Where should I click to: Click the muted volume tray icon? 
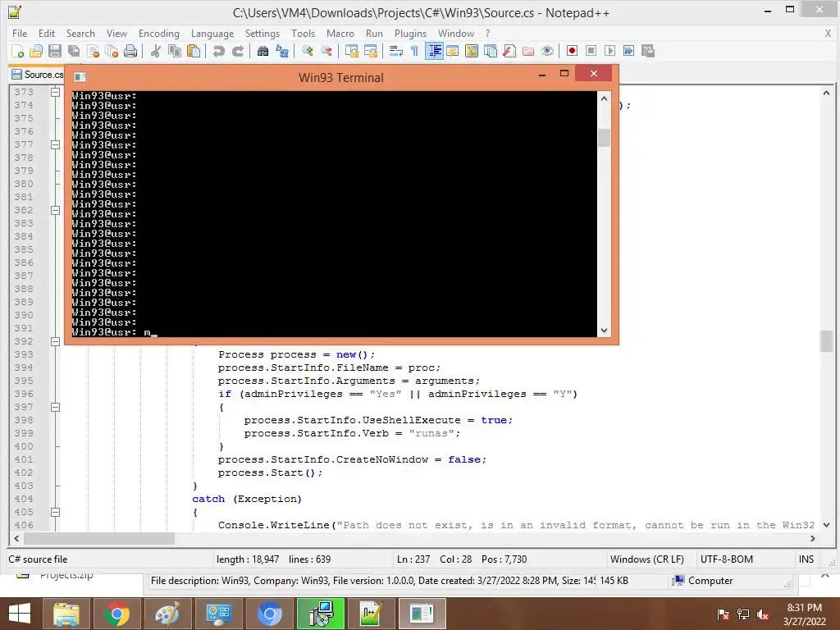click(x=763, y=614)
